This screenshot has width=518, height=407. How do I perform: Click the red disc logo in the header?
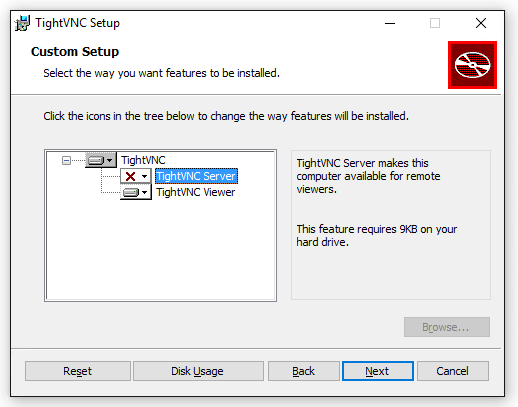(472, 65)
